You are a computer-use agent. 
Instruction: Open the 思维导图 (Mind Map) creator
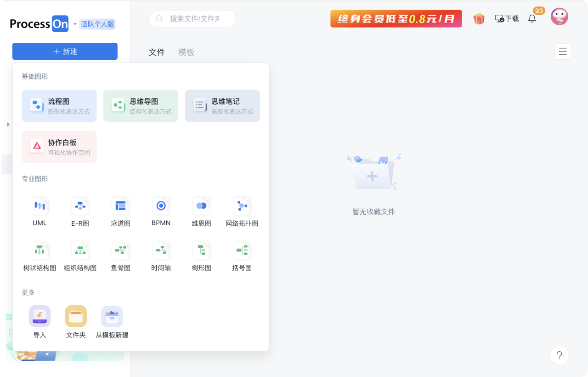[141, 105]
